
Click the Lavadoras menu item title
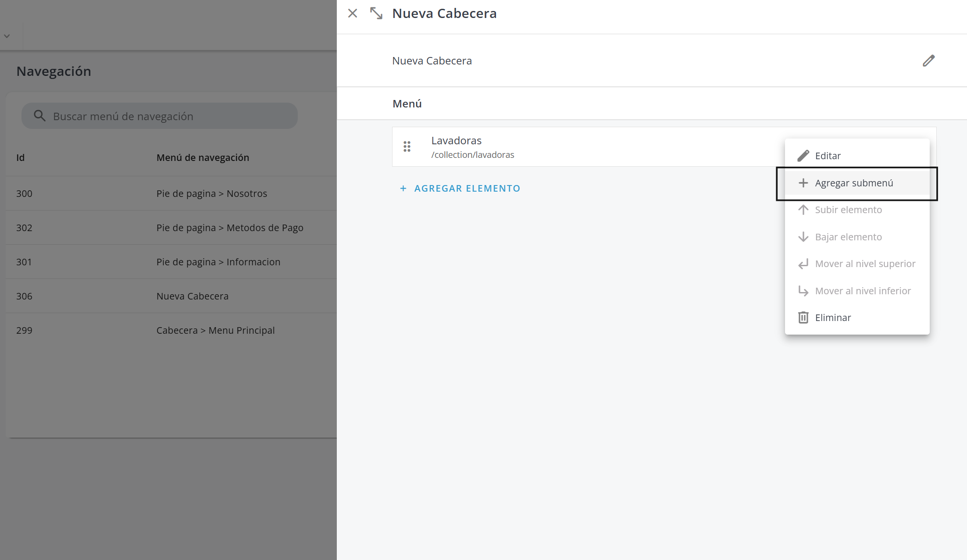click(x=456, y=140)
